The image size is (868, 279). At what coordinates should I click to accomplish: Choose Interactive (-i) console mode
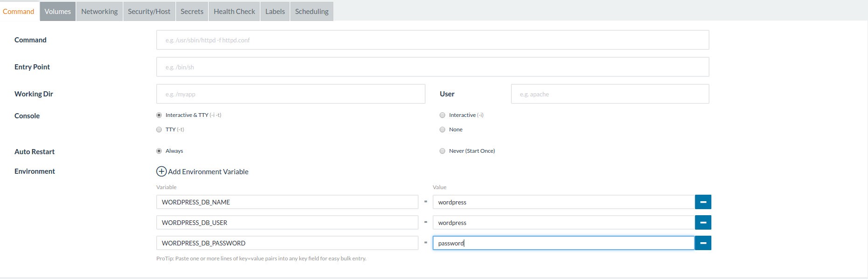pyautogui.click(x=442, y=115)
